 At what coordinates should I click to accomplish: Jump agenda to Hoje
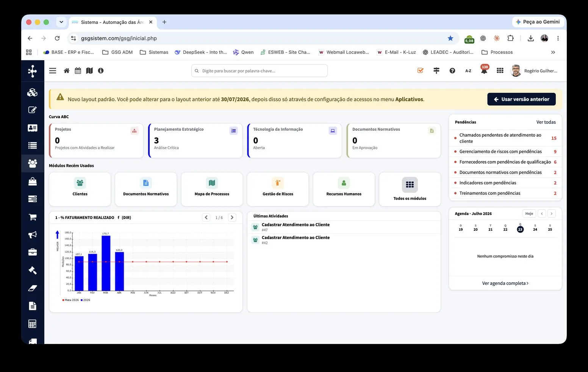(529, 214)
